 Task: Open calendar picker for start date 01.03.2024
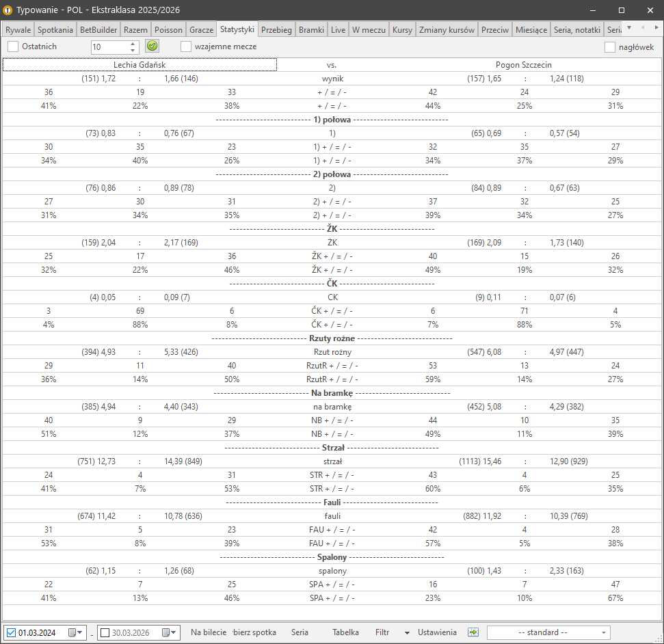75,632
